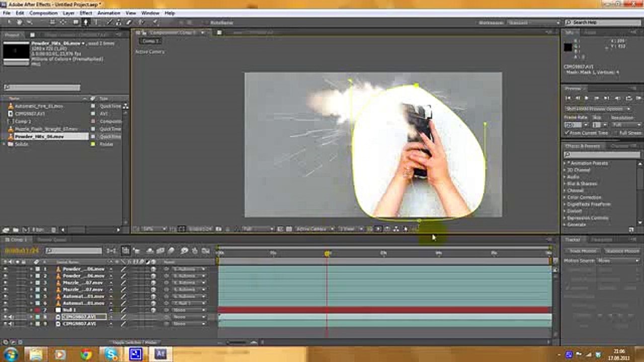Click the Search Help field
Image resolution: width=644 pixels, height=362 pixels.
coord(603,23)
